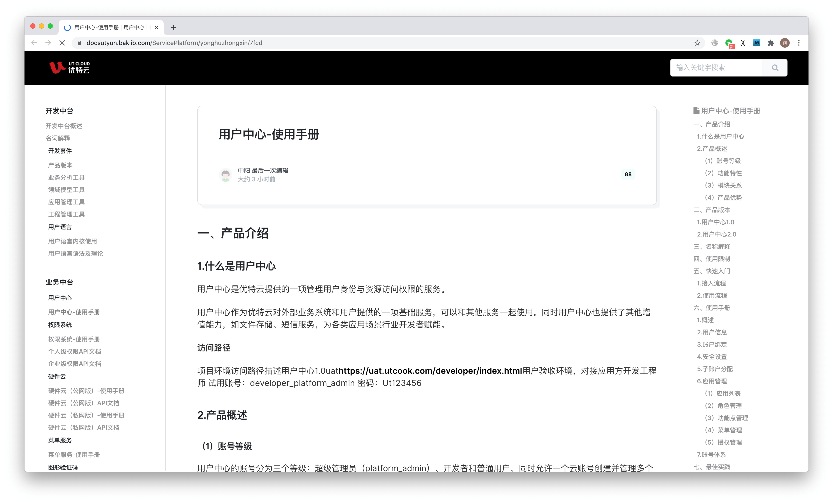Stop page loading with X button
This screenshot has width=833, height=504.
[x=62, y=43]
